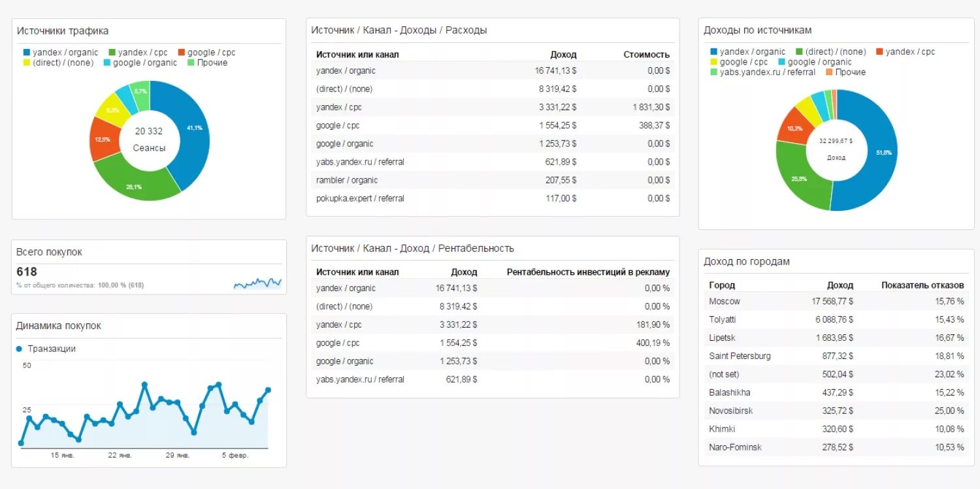
Task: Select the "17 568,77 $" revenue cell
Action: (x=832, y=301)
